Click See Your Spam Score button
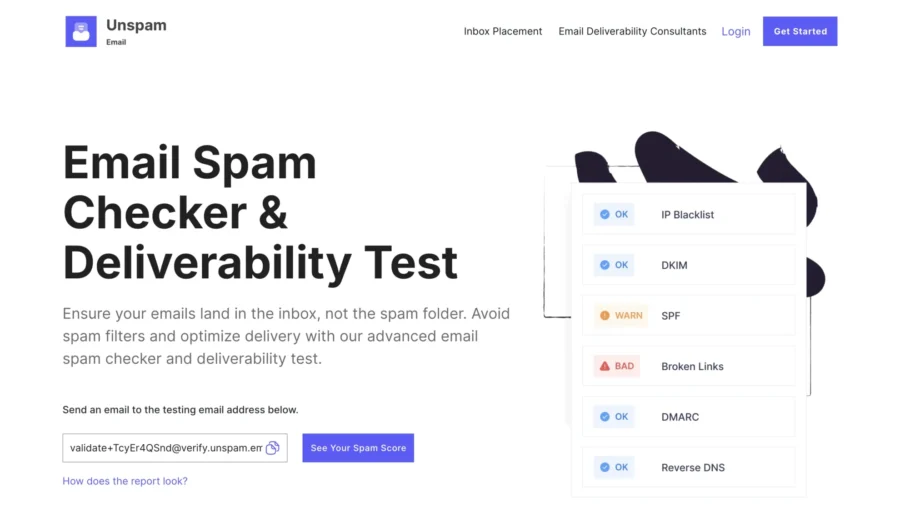 click(358, 448)
